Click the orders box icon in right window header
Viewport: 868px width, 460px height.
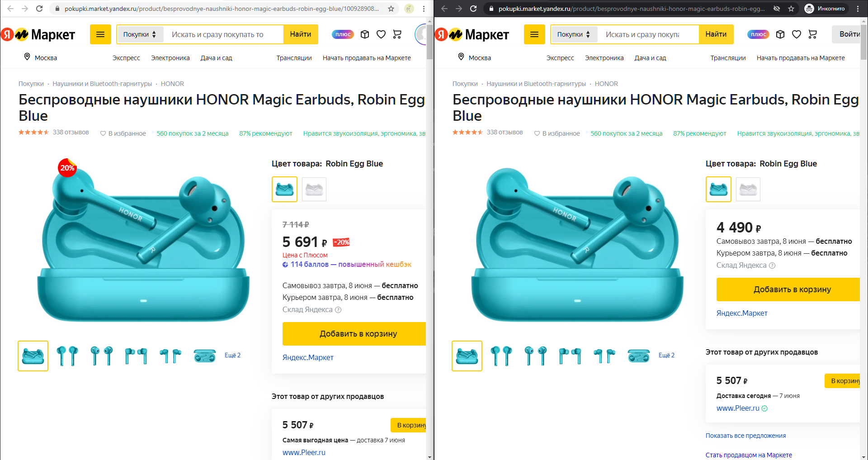[x=780, y=34]
